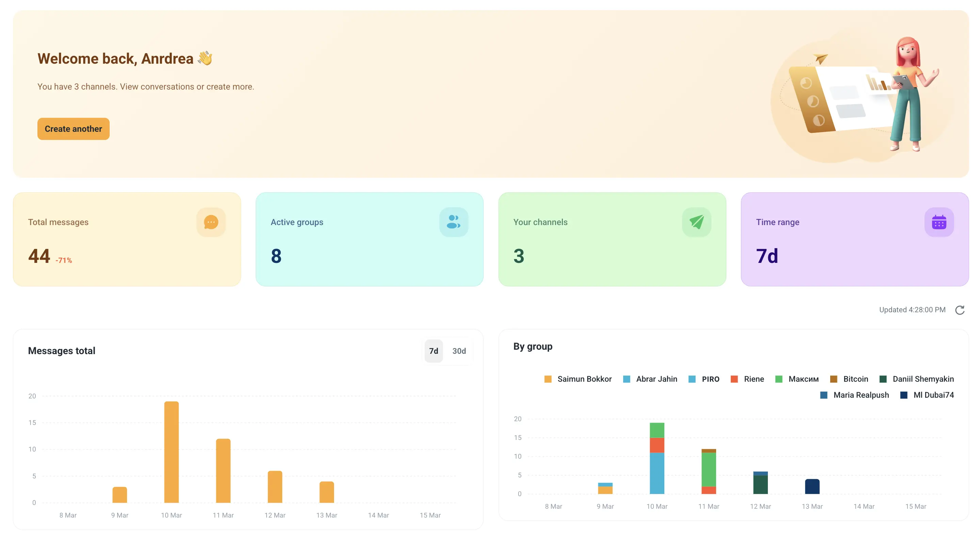The width and height of the screenshot is (980, 538).
Task: Click the green Максим color swatch in legend
Action: pos(779,379)
